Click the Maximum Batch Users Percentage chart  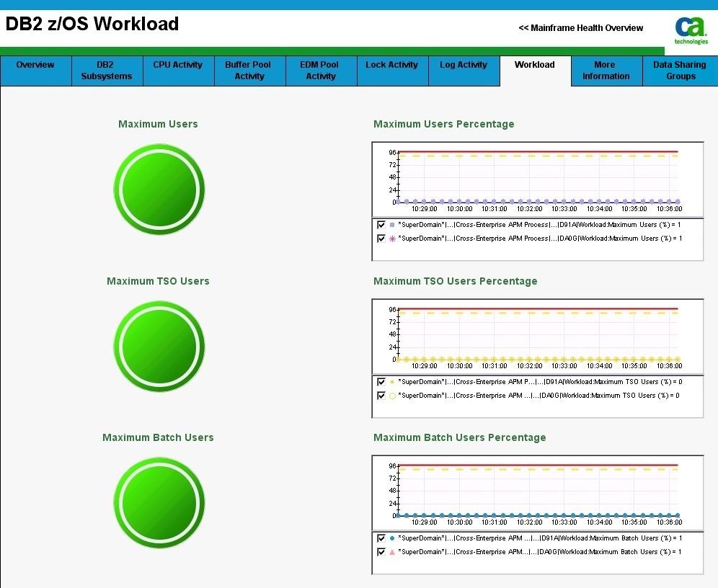538,493
